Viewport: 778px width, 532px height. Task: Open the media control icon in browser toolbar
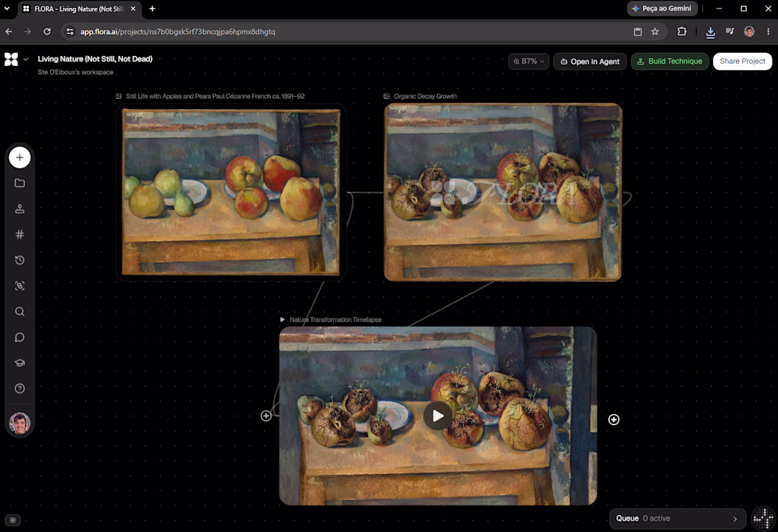(x=730, y=32)
